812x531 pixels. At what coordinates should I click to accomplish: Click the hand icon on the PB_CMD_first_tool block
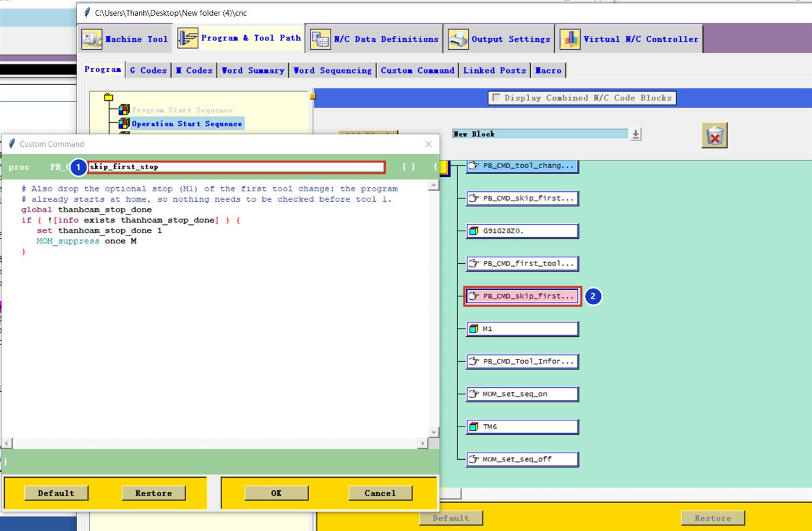coord(473,263)
